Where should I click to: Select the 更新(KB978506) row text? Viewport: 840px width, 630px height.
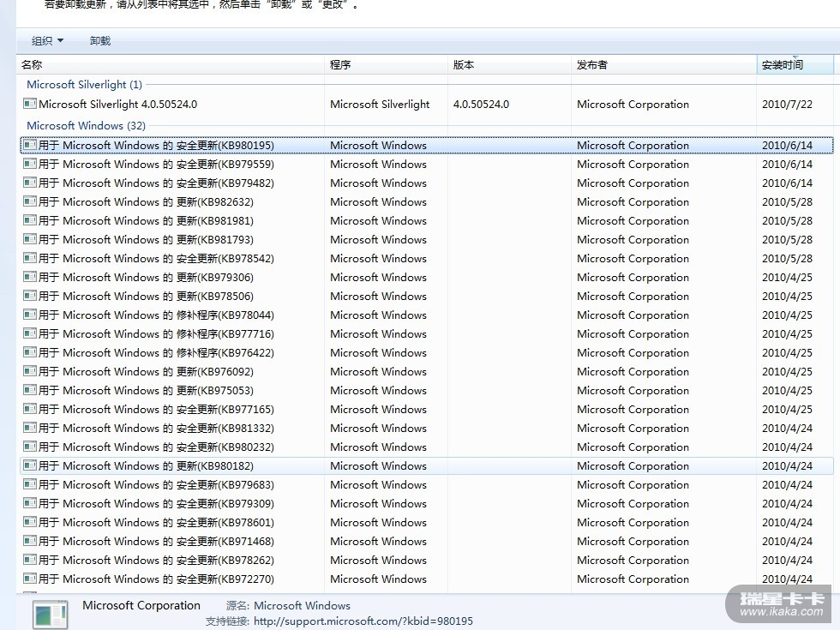pos(147,297)
